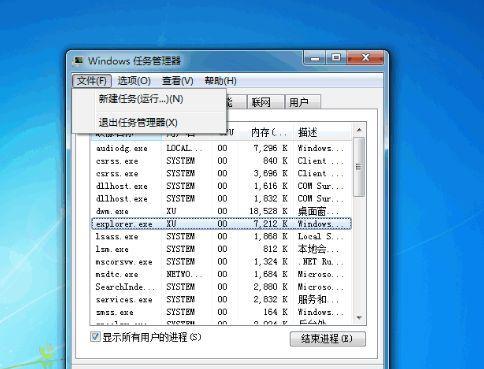484x369 pixels.
Task: Click the NETWO... user name cell
Action: (184, 274)
